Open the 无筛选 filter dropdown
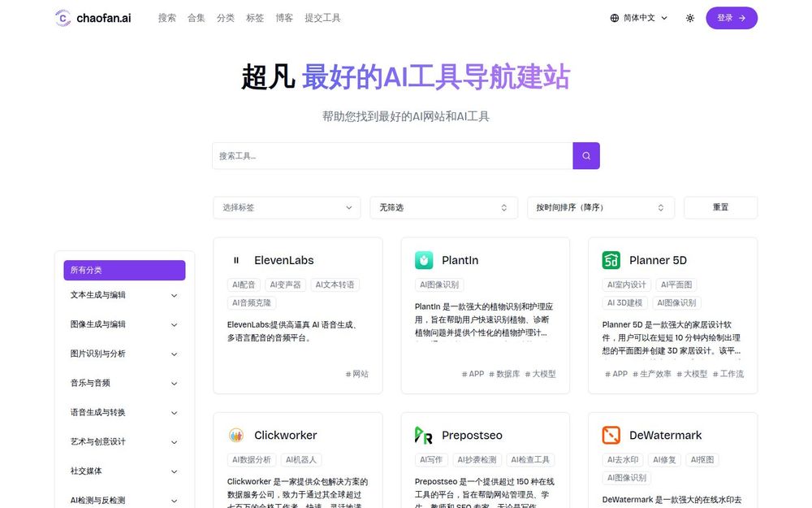 [444, 207]
